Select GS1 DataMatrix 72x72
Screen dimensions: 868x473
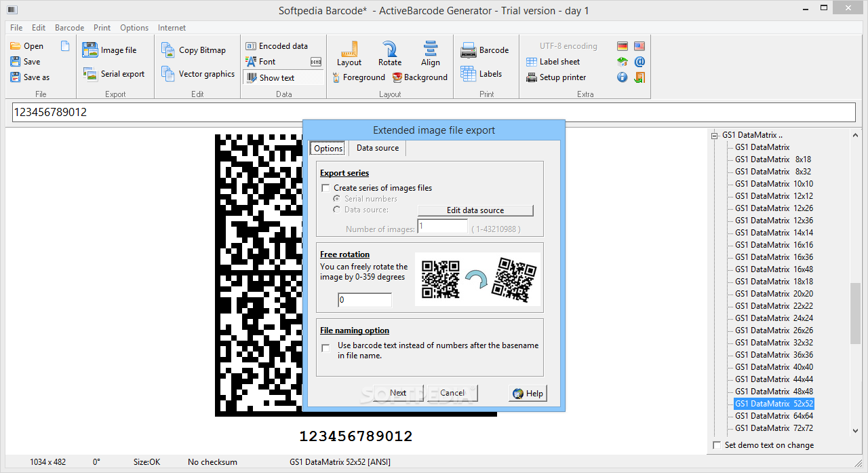[x=774, y=428]
